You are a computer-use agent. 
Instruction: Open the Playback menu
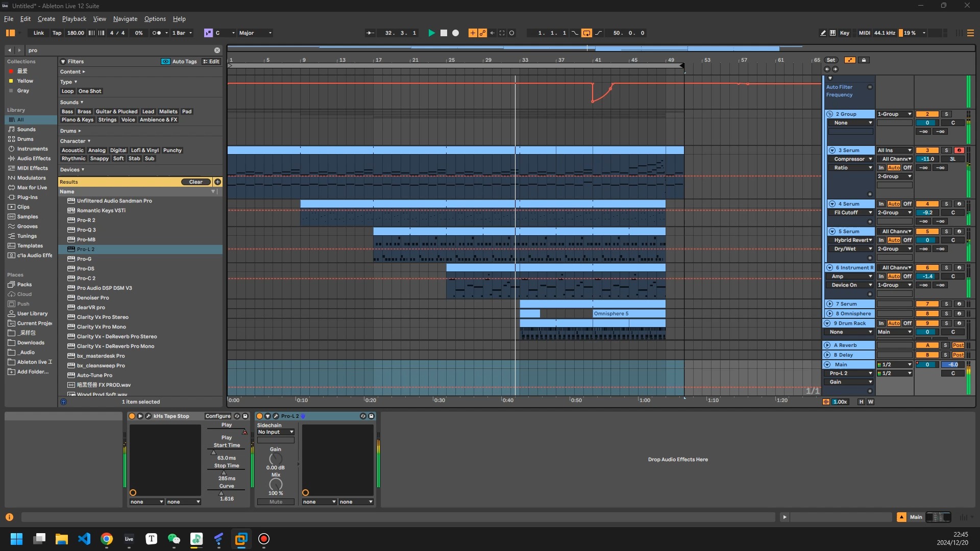point(74,19)
